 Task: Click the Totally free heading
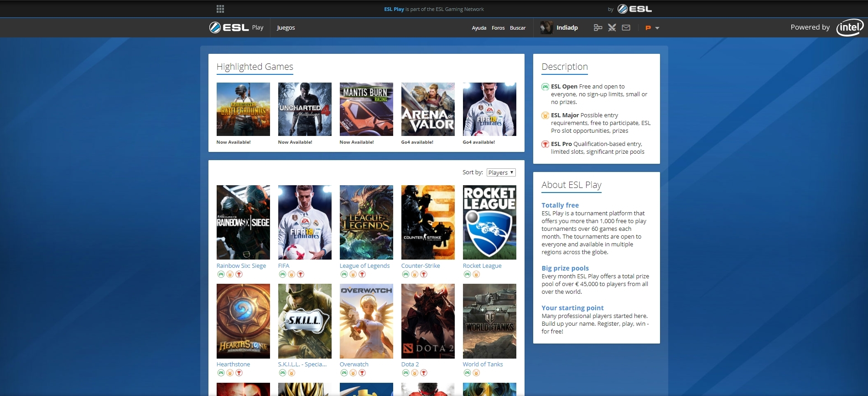[x=560, y=205]
